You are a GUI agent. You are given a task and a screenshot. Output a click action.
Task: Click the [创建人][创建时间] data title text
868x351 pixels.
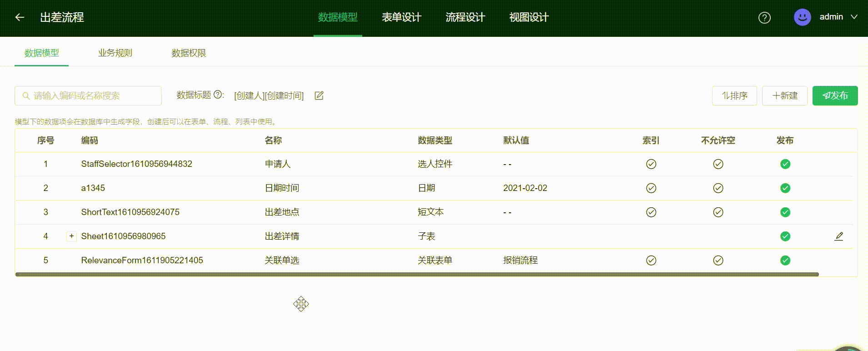click(x=269, y=95)
